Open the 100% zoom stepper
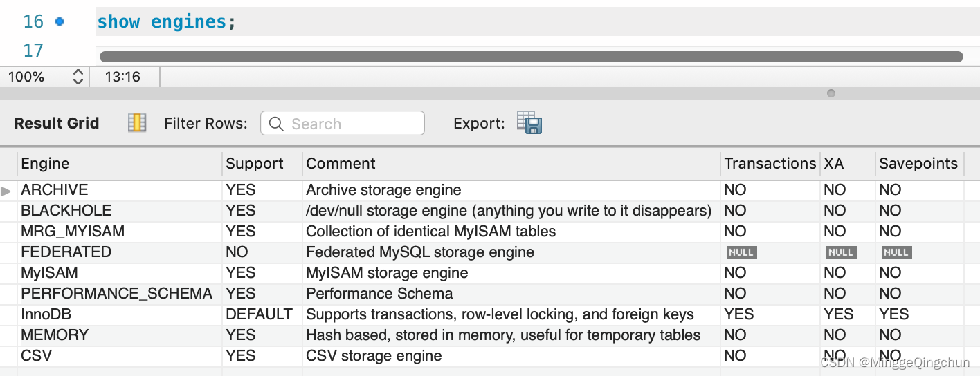 tap(78, 77)
